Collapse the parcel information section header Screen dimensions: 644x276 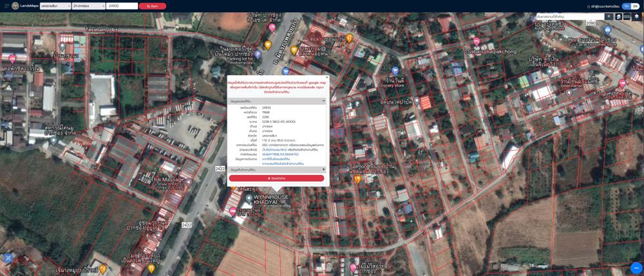click(277, 101)
